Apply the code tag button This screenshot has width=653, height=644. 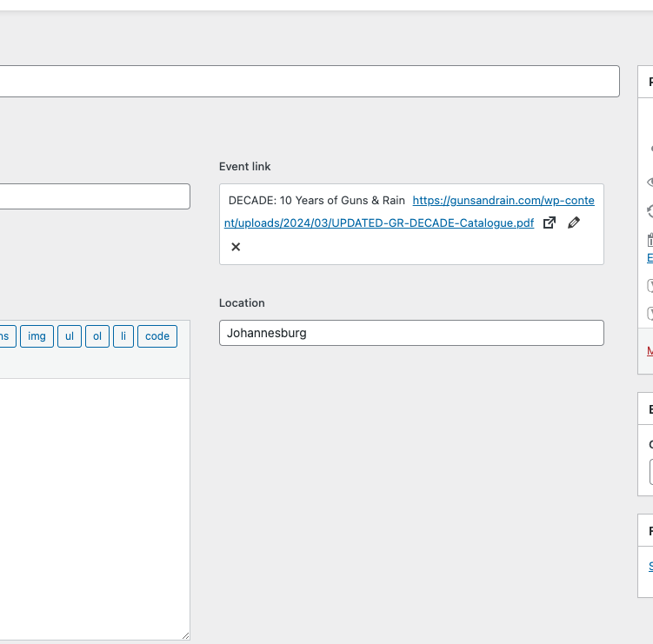(x=157, y=336)
